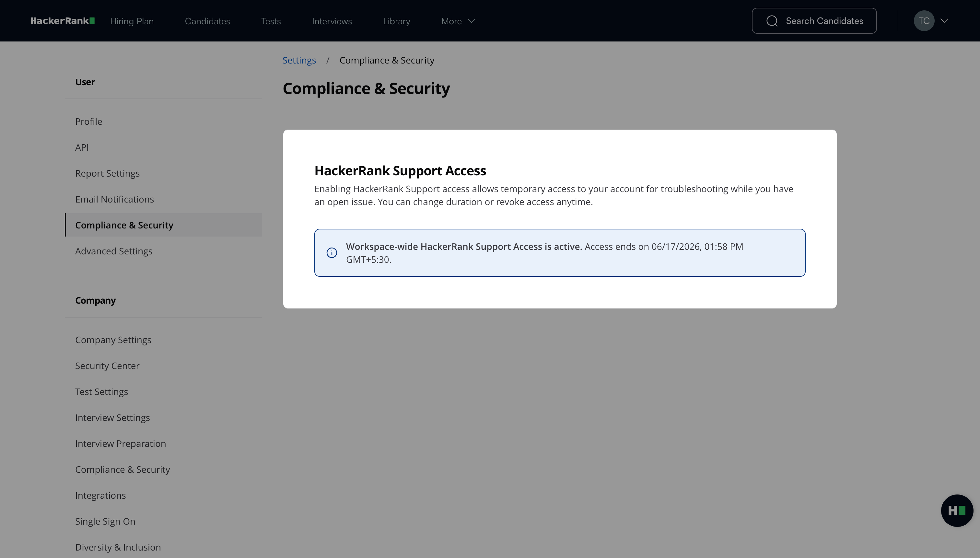
Task: Click the 'Workspace-wide HackerRank Support Access is active' text
Action: point(464,246)
